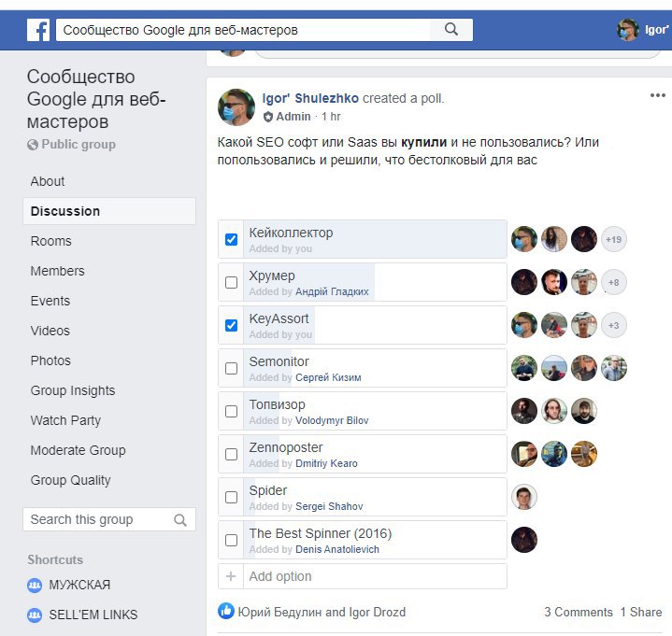Select the Discussion tab

109,211
